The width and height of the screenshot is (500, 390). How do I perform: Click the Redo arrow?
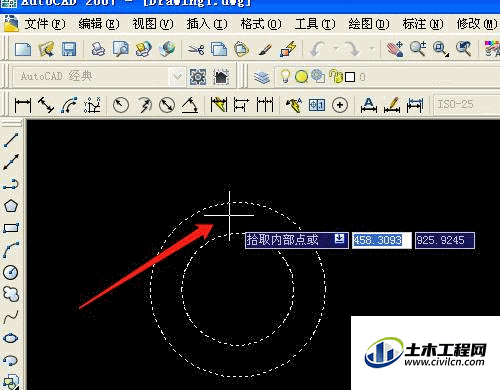click(x=352, y=49)
